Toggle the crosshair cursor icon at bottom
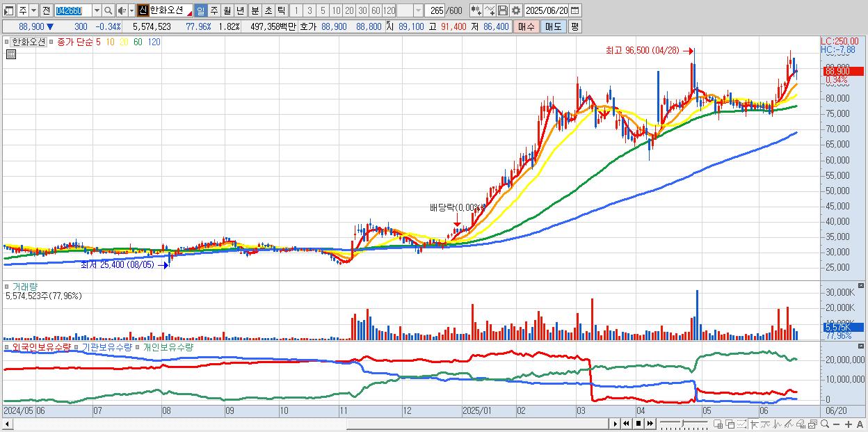Image resolution: width=868 pixels, height=432 pixels. [753, 424]
